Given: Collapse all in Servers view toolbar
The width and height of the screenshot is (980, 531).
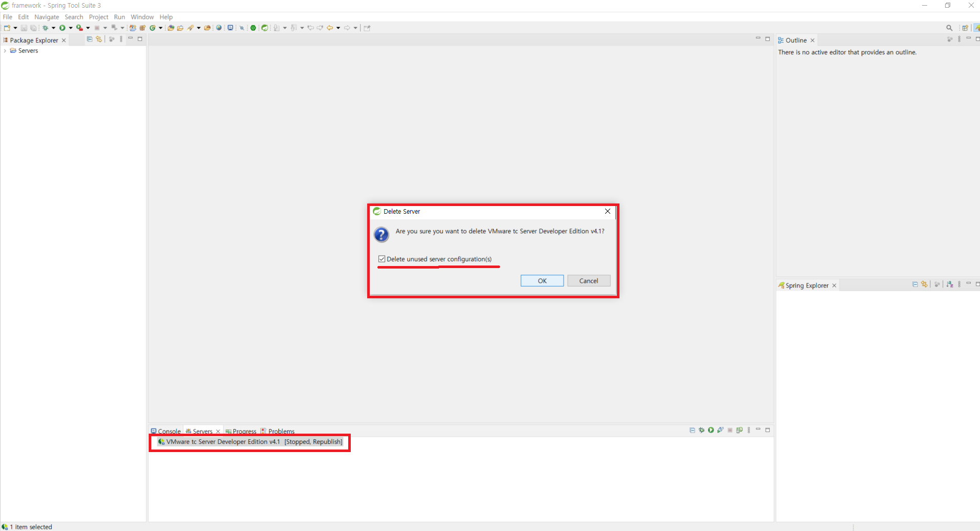Looking at the screenshot, I should pyautogui.click(x=692, y=430).
